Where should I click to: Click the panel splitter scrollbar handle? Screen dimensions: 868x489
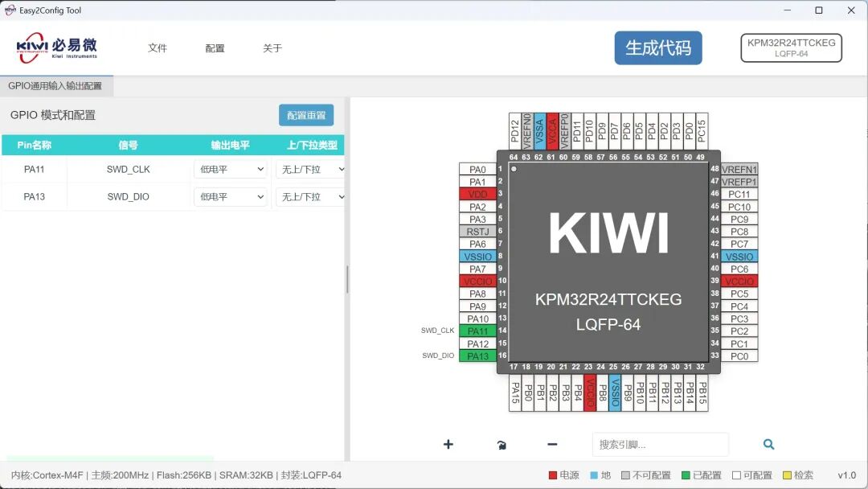(347, 279)
